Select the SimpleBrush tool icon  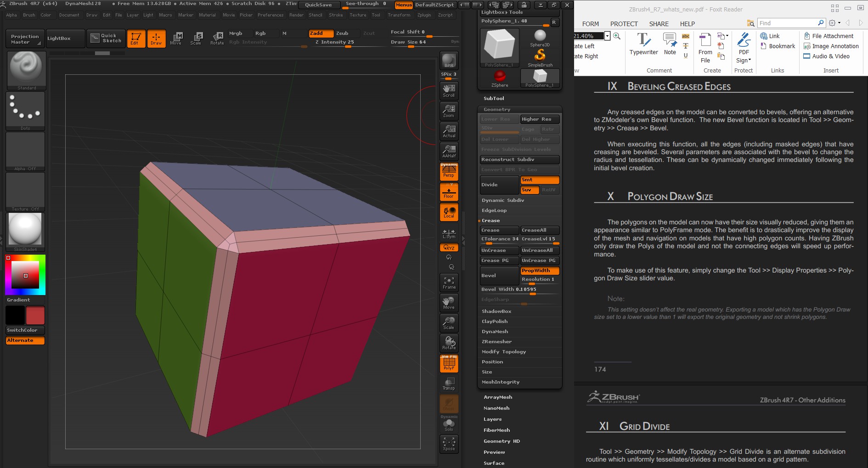click(540, 58)
